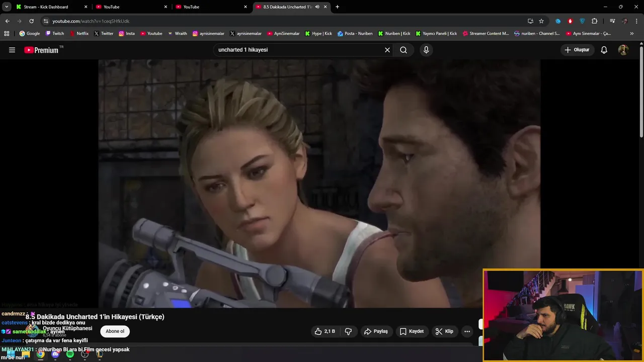Open the tab search dropdown arrow

click(x=7, y=7)
